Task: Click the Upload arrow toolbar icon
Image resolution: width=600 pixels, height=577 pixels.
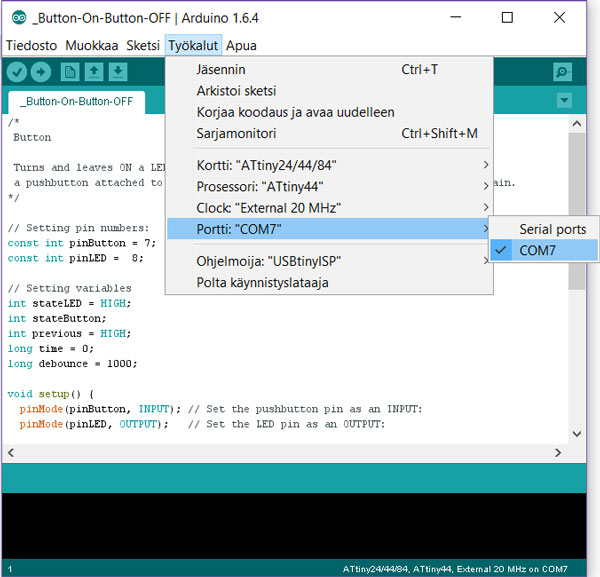Action: click(x=41, y=72)
